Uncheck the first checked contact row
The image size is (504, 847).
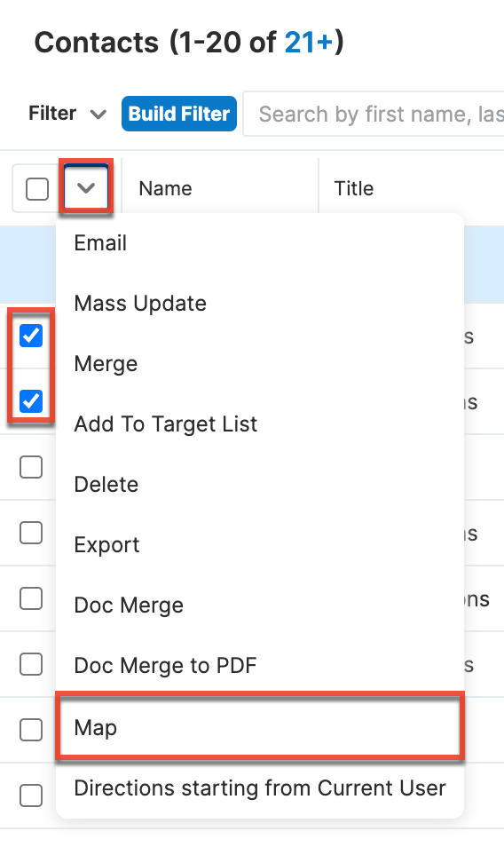pyautogui.click(x=31, y=336)
